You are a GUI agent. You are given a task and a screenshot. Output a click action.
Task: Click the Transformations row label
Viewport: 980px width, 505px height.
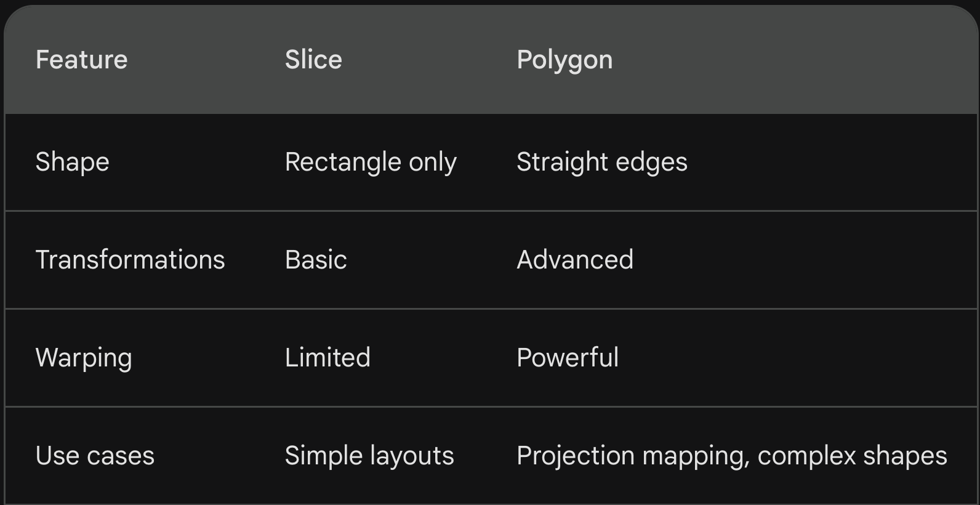click(x=130, y=260)
